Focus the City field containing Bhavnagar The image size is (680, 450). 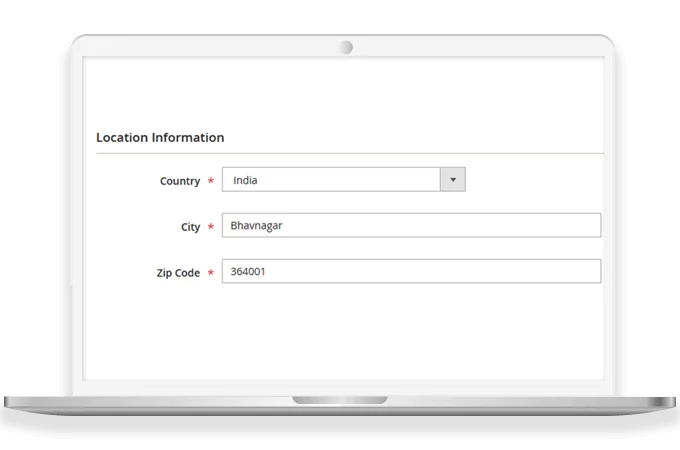click(411, 225)
